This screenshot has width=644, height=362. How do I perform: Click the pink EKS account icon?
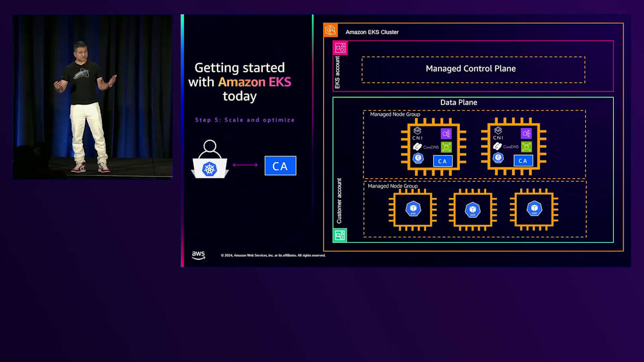(340, 48)
